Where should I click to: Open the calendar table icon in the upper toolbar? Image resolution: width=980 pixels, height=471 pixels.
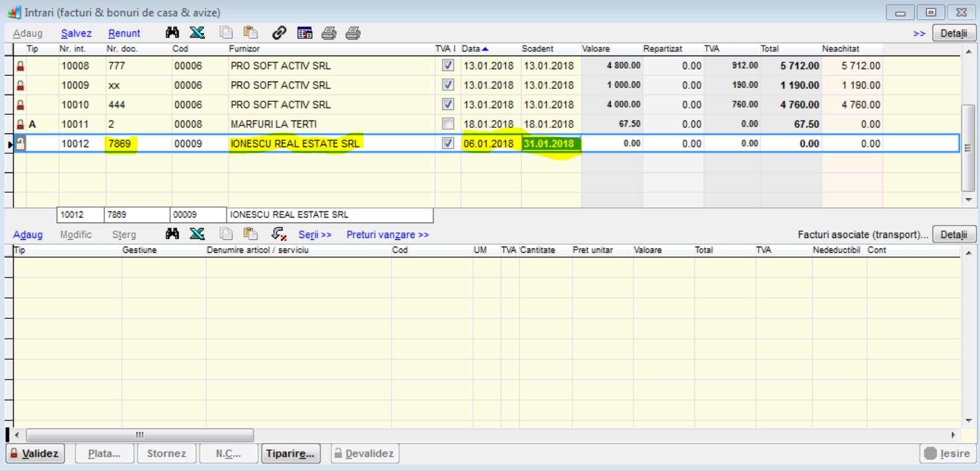(x=305, y=33)
